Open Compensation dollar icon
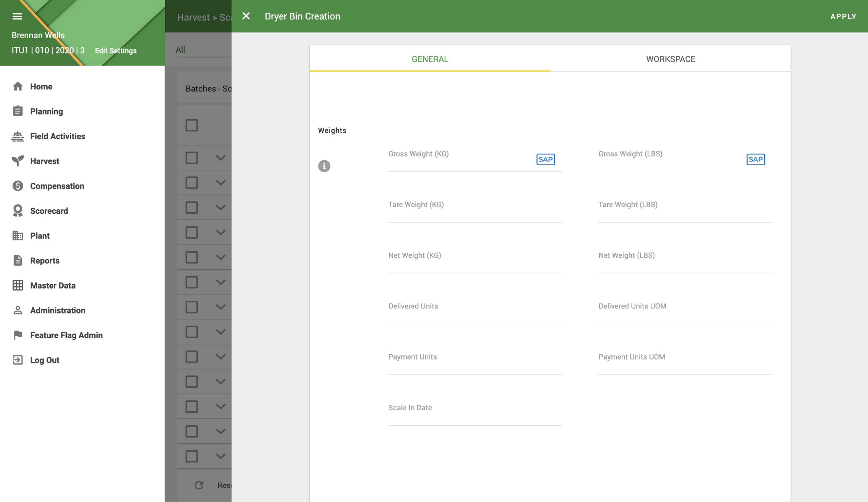868x502 pixels. click(x=18, y=186)
